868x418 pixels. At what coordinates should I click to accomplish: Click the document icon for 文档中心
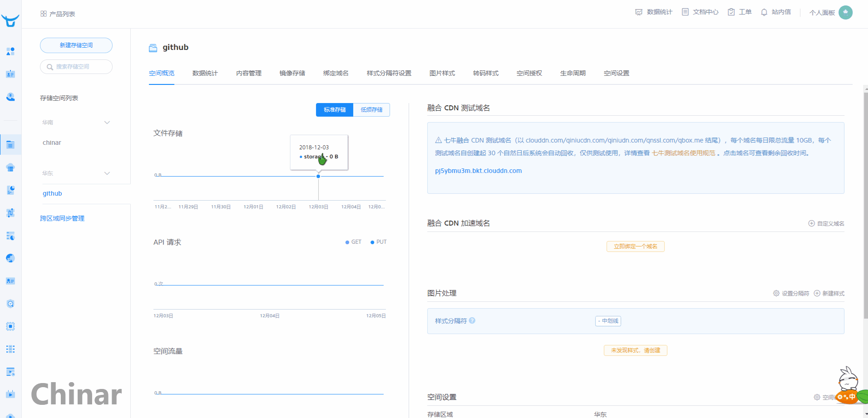(x=685, y=12)
